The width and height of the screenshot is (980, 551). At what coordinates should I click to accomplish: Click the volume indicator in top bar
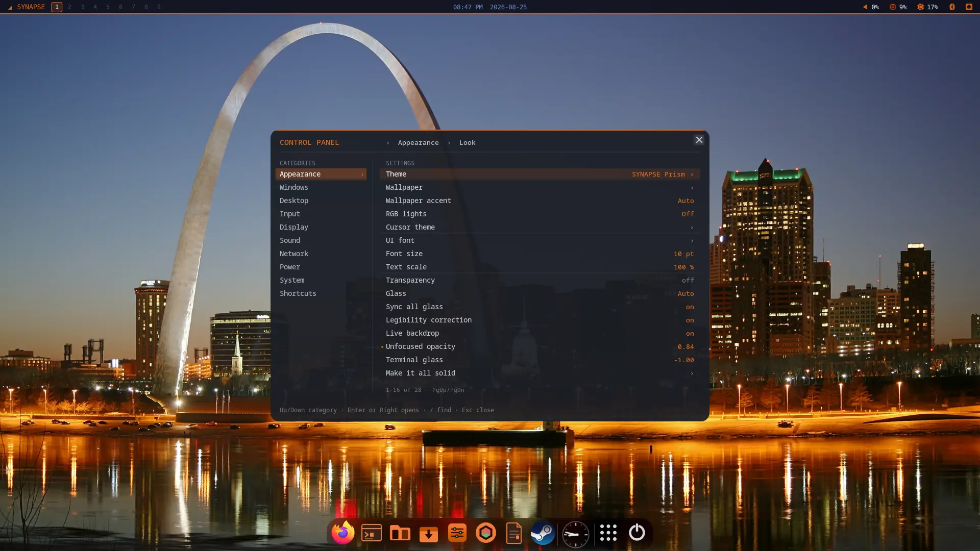pyautogui.click(x=871, y=7)
